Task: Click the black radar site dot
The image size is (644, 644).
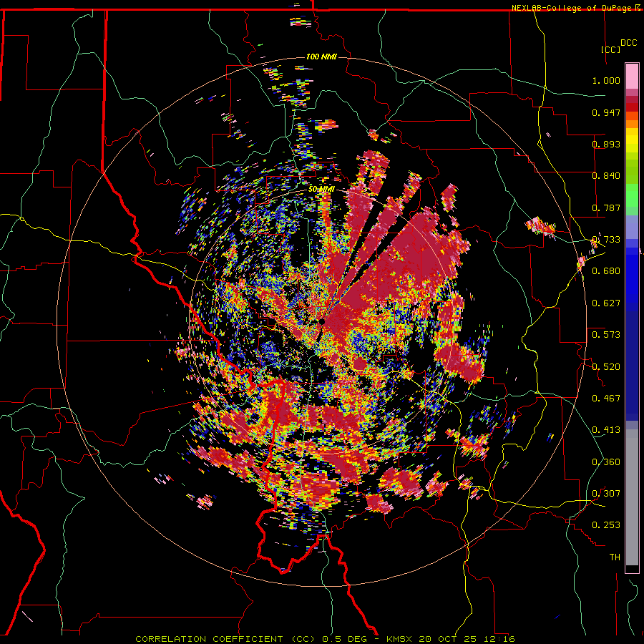Action: tap(322, 321)
